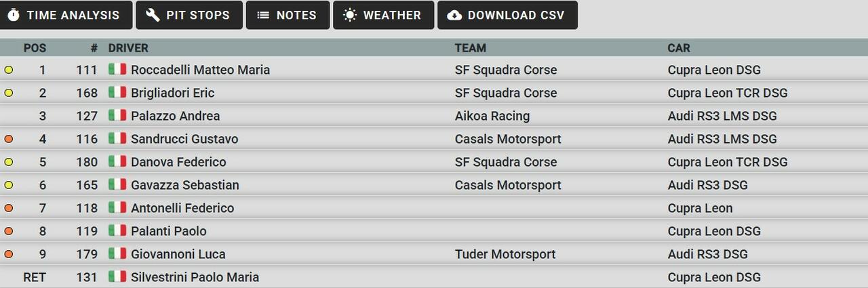Sort by the POS column header
The height and width of the screenshot is (288, 868).
click(35, 48)
